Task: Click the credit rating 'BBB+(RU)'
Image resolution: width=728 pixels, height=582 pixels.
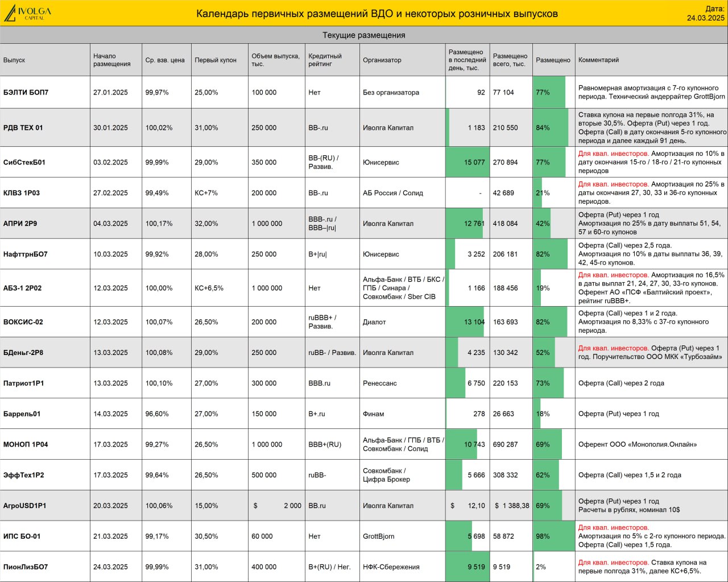Action: (x=325, y=444)
